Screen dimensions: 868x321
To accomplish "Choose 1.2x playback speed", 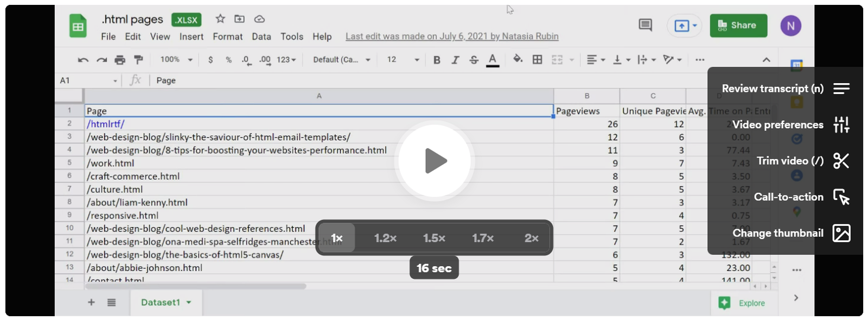I will pyautogui.click(x=385, y=238).
